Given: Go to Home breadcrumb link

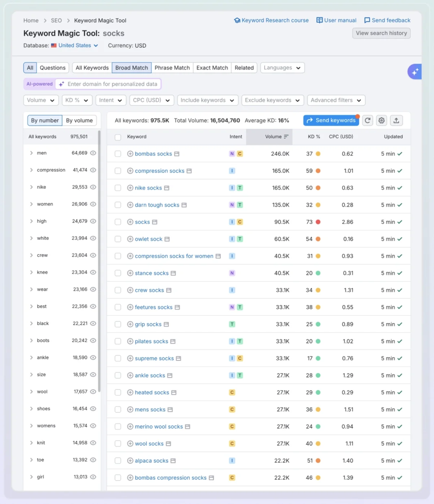Looking at the screenshot, I should tap(31, 21).
